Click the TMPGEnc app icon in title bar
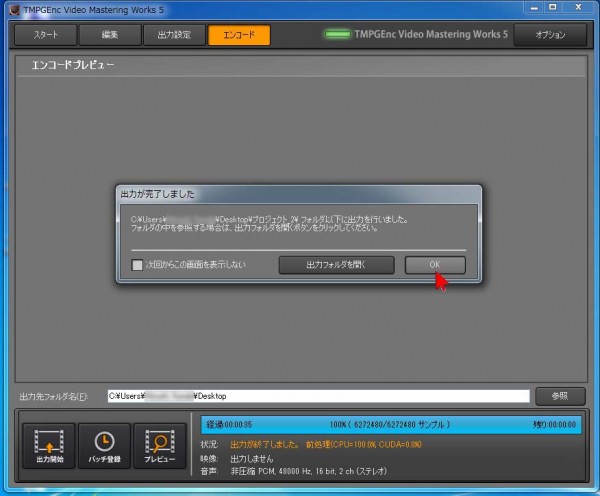The width and height of the screenshot is (600, 496). [14, 10]
